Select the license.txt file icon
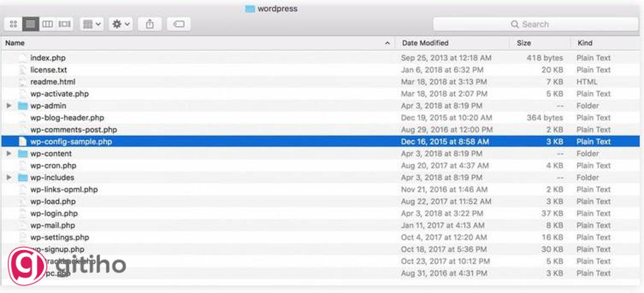 22,70
